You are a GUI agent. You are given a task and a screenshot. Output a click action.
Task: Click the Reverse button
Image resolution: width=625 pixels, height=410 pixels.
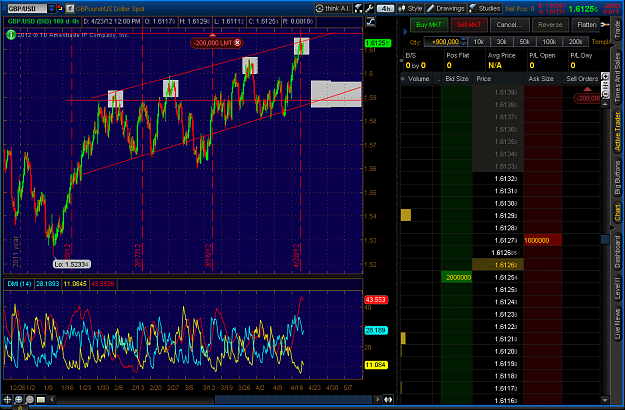point(550,25)
